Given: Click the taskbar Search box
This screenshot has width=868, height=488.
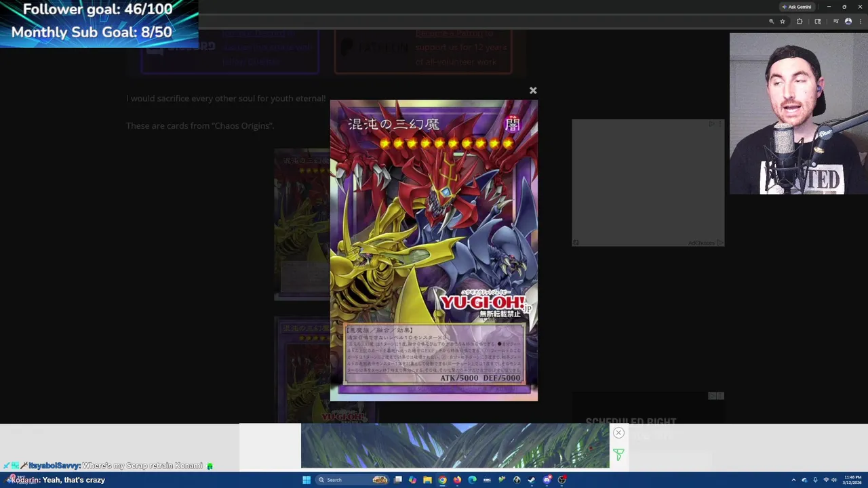Looking at the screenshot, I should tap(352, 480).
